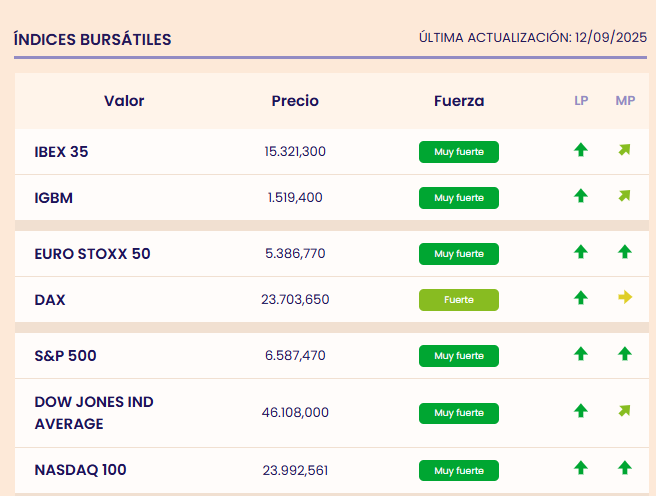Click the NASDAQ 100 medium-term up arrow
This screenshot has width=656, height=496.
pos(625,468)
